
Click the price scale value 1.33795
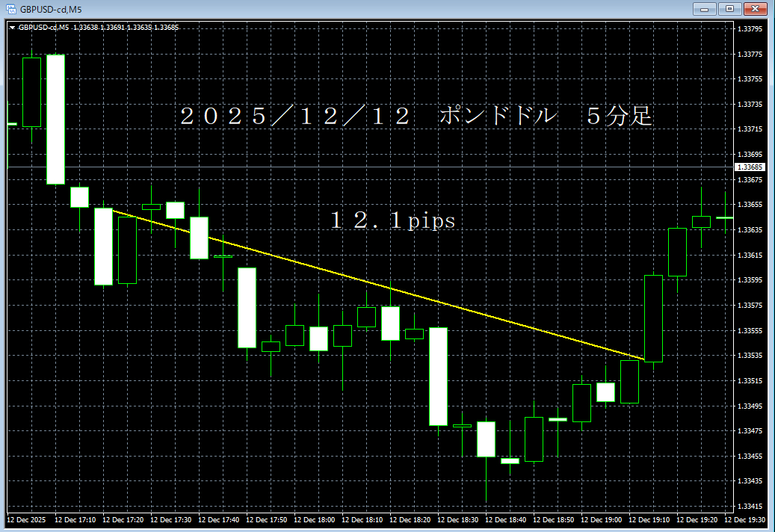(750, 28)
